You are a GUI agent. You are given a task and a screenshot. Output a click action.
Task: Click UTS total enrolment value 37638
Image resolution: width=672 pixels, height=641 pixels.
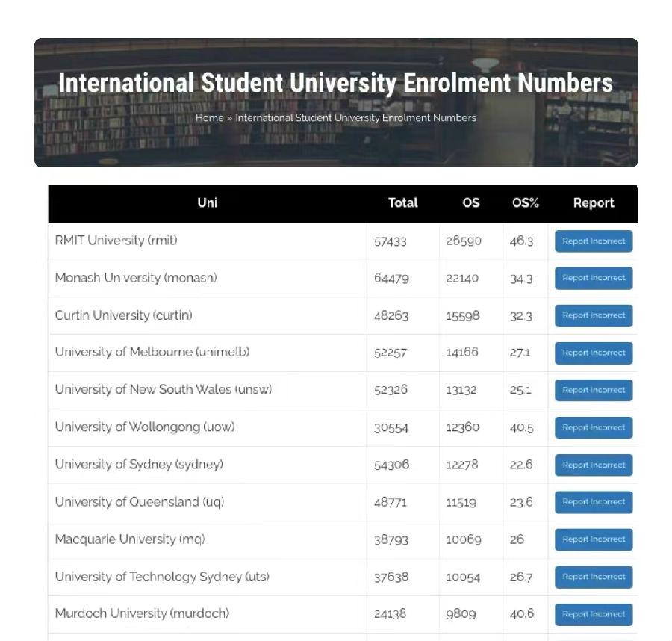tap(391, 577)
